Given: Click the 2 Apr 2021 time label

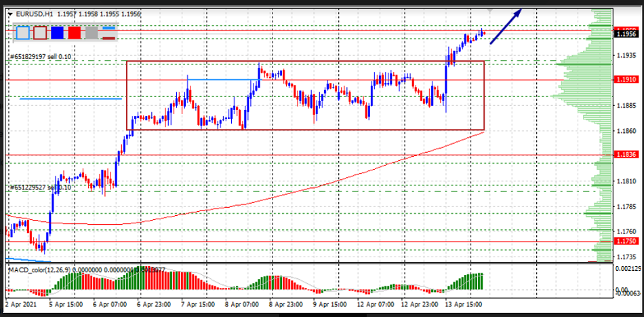Looking at the screenshot, I should [20, 305].
